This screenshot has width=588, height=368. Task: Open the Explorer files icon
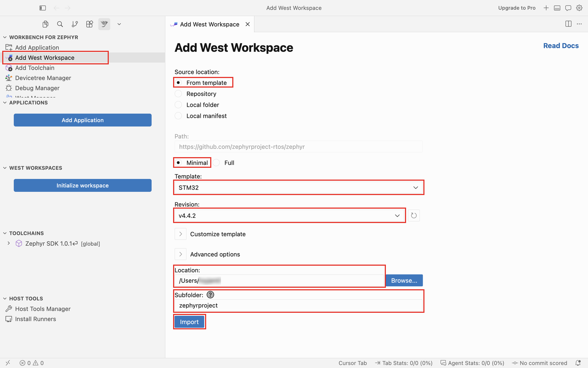pos(46,24)
